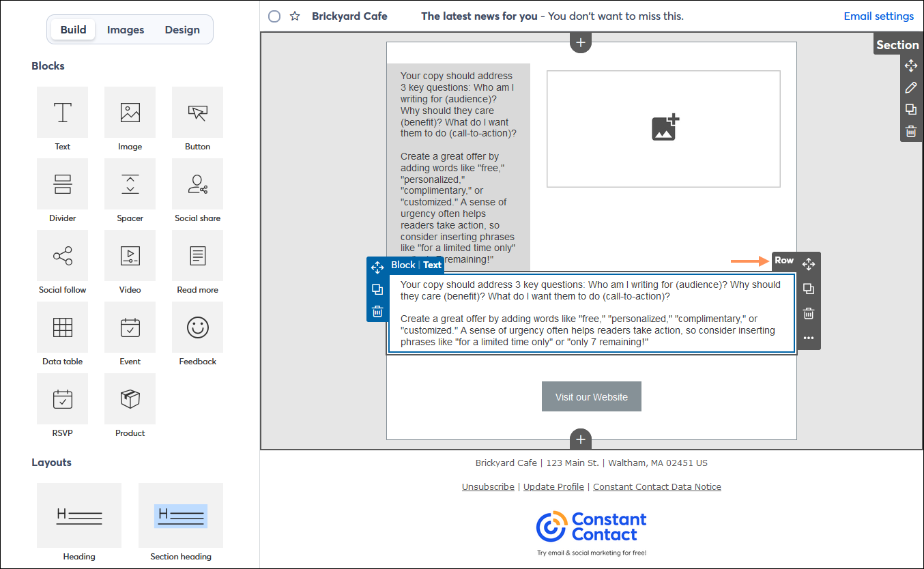Select the Text block icon
This screenshot has width=924, height=569.
pos(63,113)
